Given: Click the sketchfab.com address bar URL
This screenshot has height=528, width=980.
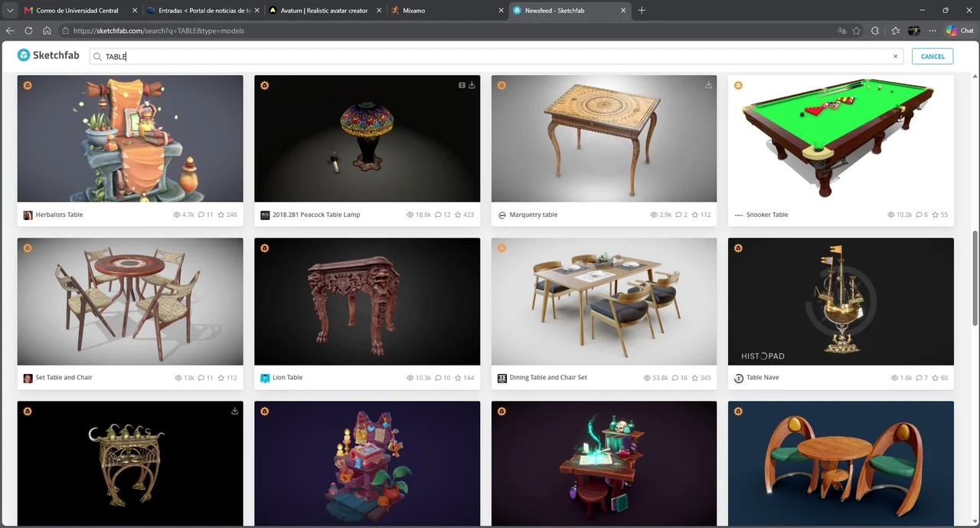Looking at the screenshot, I should [158, 31].
